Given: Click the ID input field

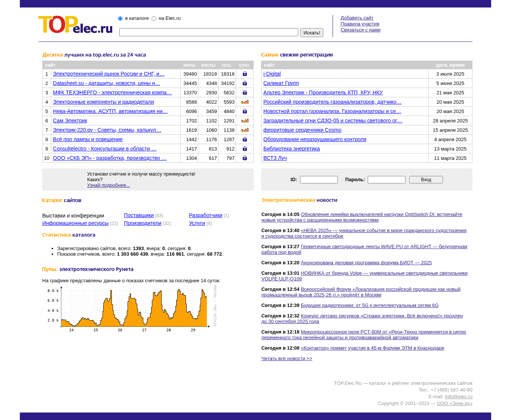Looking at the screenshot, I should 319,180.
